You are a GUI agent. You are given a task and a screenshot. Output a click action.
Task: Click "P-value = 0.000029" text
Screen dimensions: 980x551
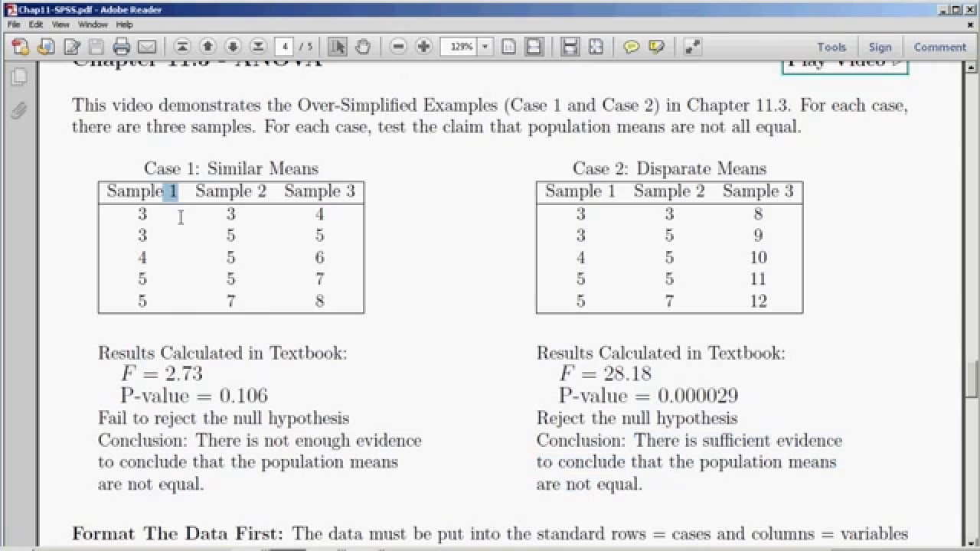tap(648, 396)
